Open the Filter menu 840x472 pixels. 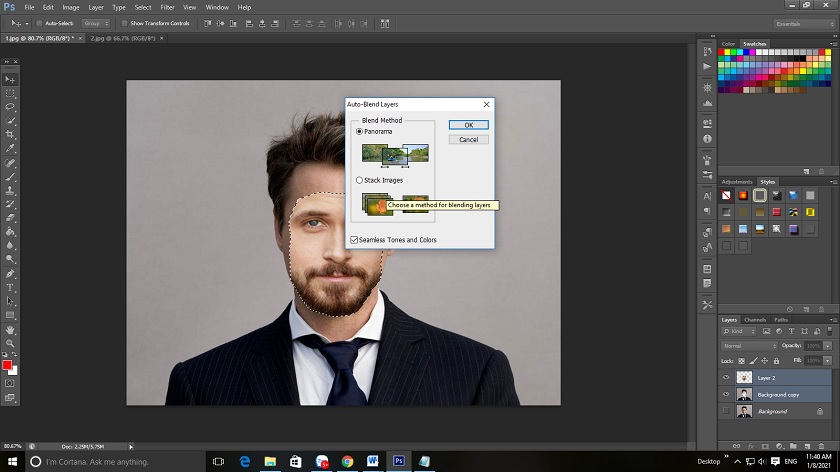167,8
